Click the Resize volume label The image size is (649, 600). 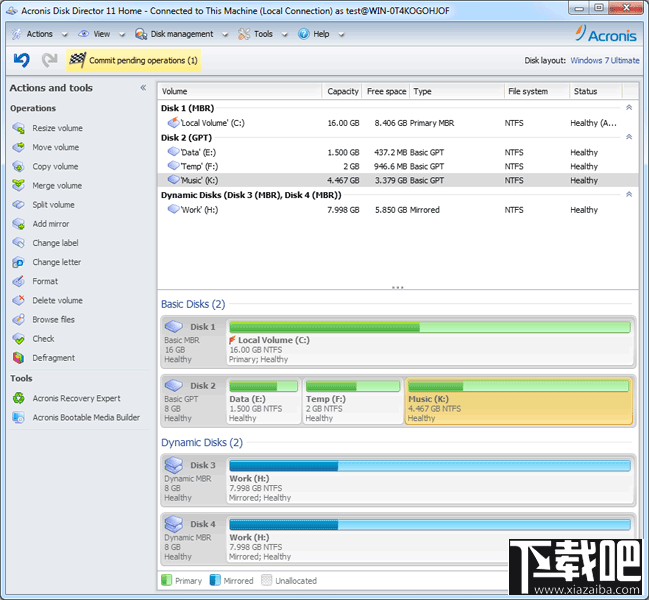click(x=58, y=128)
